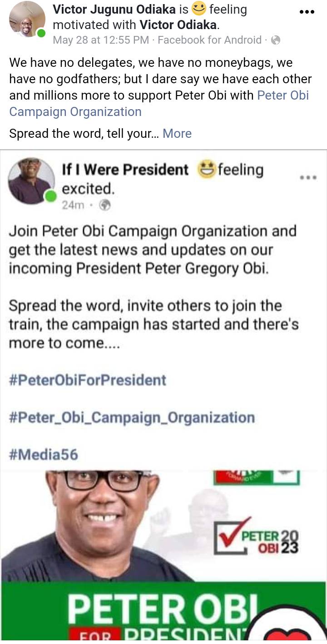327x644 pixels.
Task: Open the #Peter_Obi_Campaign_Organization hashtag
Action: 132,418
